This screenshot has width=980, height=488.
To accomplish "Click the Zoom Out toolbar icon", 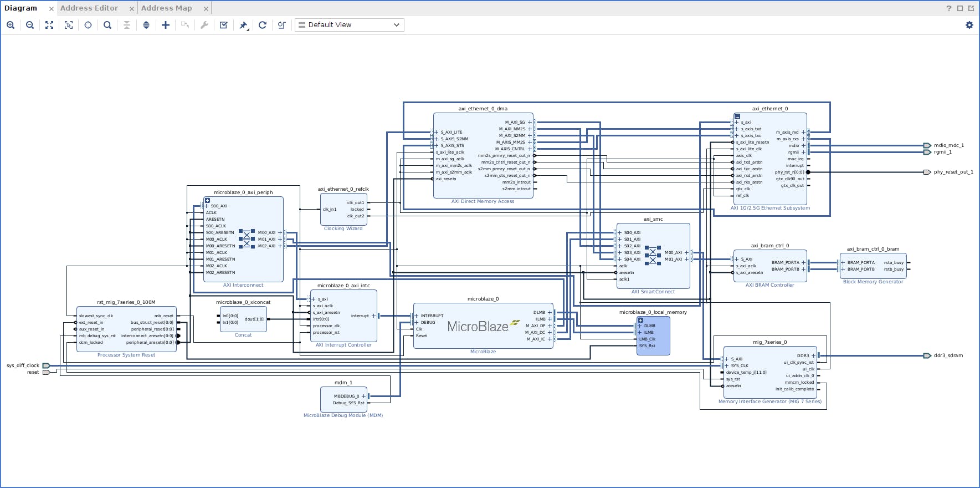I will click(x=30, y=25).
